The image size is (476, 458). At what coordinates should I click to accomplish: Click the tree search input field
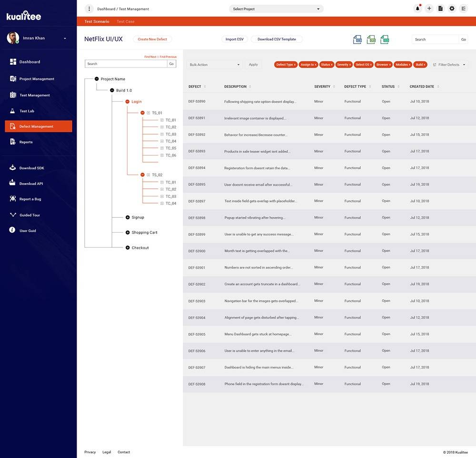point(126,64)
